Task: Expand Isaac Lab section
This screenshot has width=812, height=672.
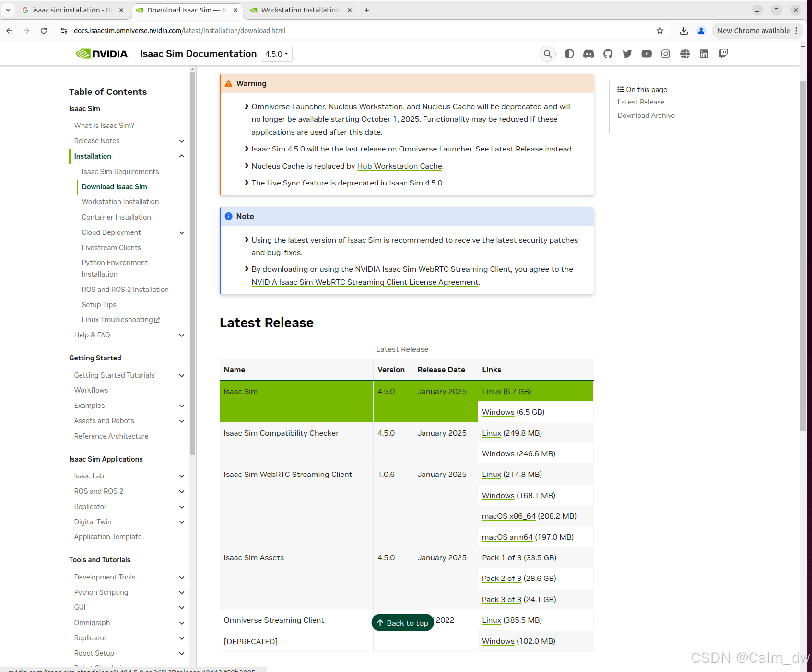Action: coord(182,476)
